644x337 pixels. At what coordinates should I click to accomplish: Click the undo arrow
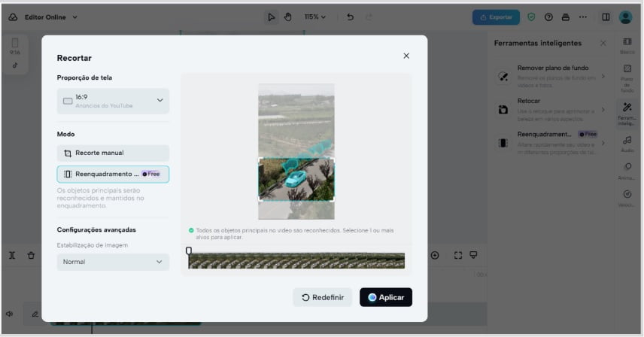tap(350, 17)
